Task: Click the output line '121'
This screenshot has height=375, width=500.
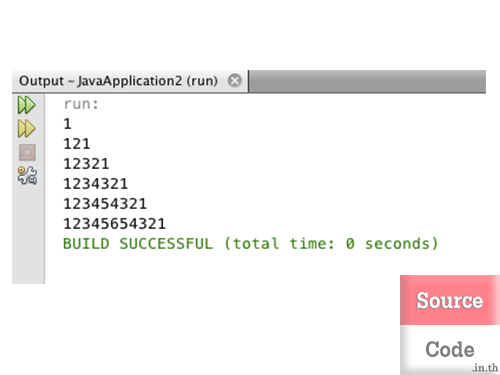Action: [77, 144]
